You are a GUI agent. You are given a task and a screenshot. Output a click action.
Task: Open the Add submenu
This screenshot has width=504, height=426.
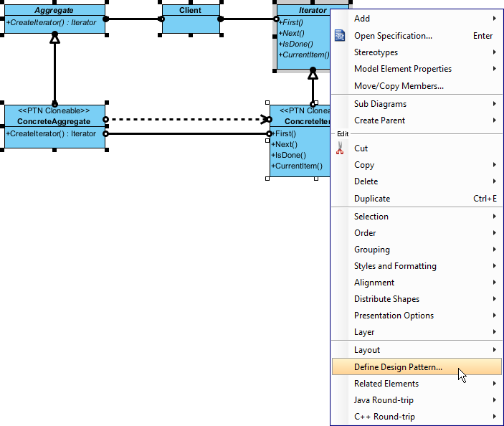(x=417, y=19)
